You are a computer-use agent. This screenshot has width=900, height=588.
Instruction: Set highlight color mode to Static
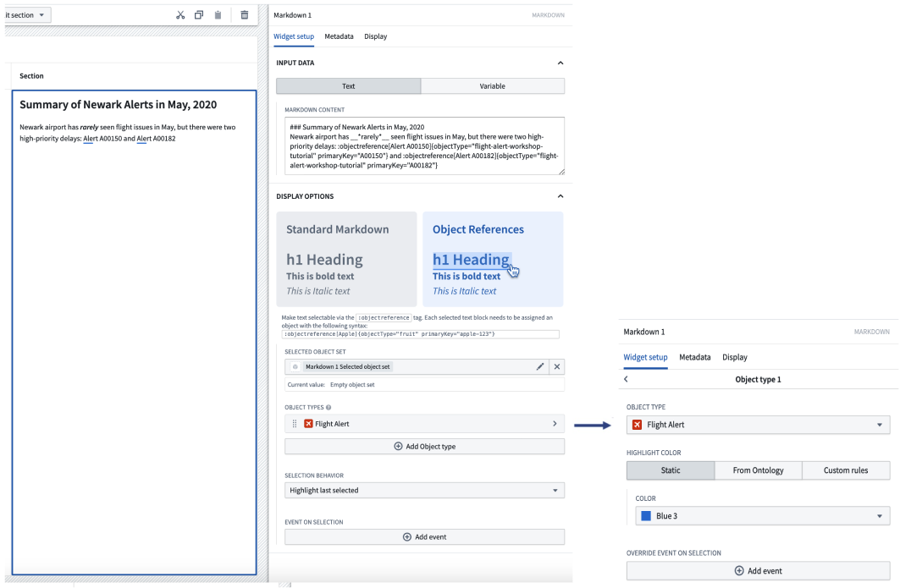point(671,470)
